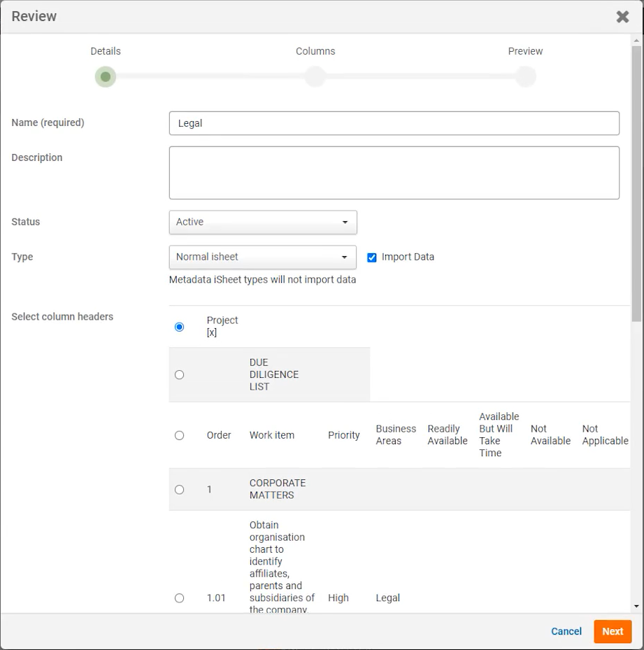The height and width of the screenshot is (650, 644).
Task: Click the Columns step label
Action: tap(315, 51)
